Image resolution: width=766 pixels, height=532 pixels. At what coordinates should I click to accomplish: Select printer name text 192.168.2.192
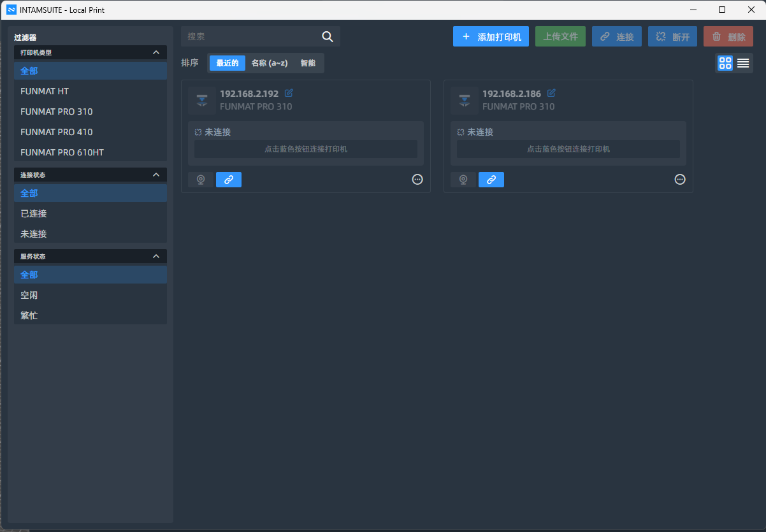[x=249, y=94]
